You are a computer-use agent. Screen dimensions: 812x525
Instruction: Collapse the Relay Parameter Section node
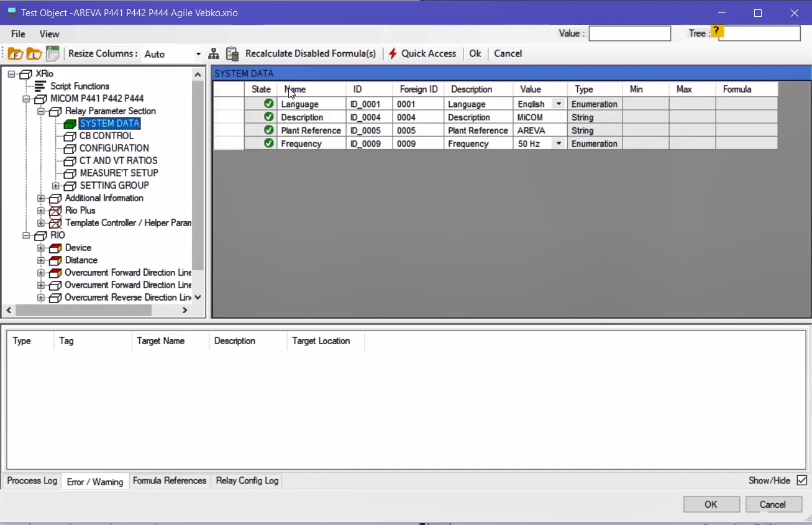41,111
